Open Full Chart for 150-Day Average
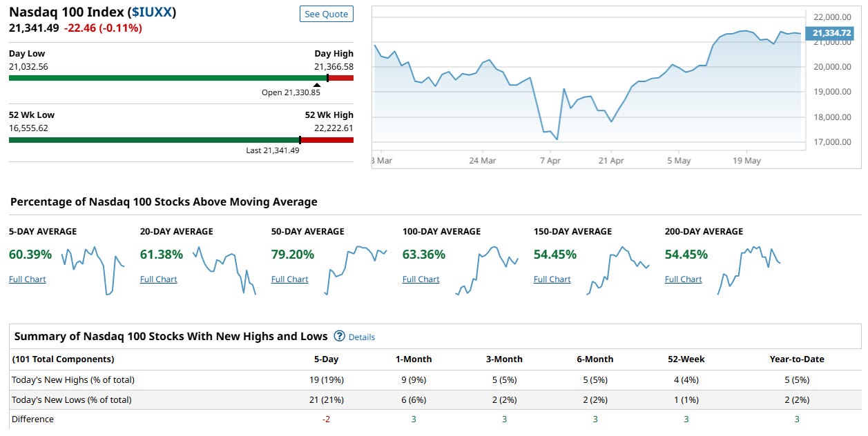 pos(552,279)
